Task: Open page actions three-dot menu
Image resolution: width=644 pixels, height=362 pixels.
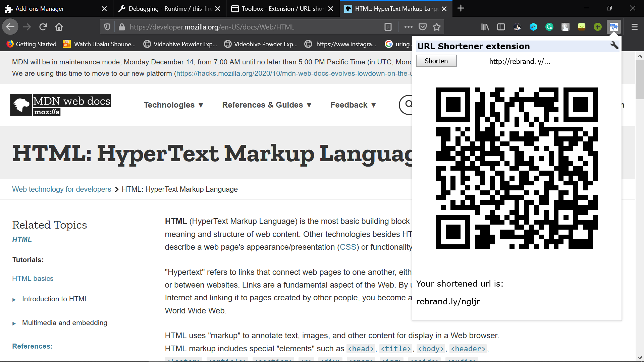Action: point(408,27)
